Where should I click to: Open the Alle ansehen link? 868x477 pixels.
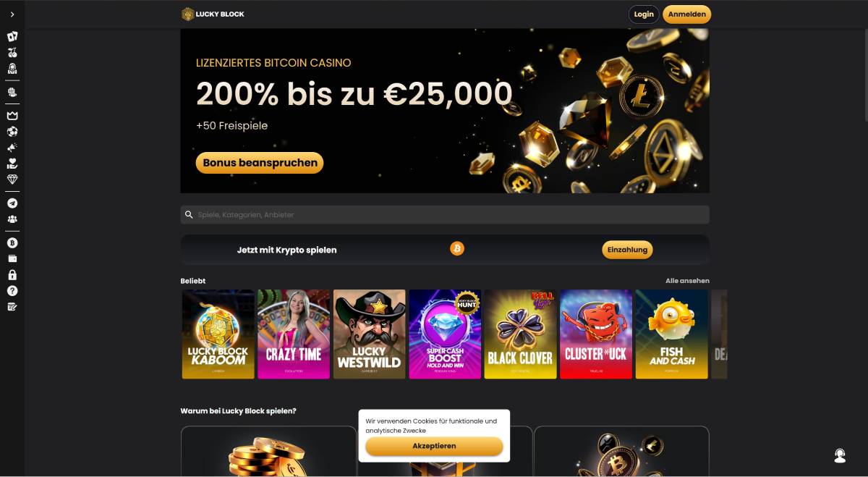click(687, 281)
